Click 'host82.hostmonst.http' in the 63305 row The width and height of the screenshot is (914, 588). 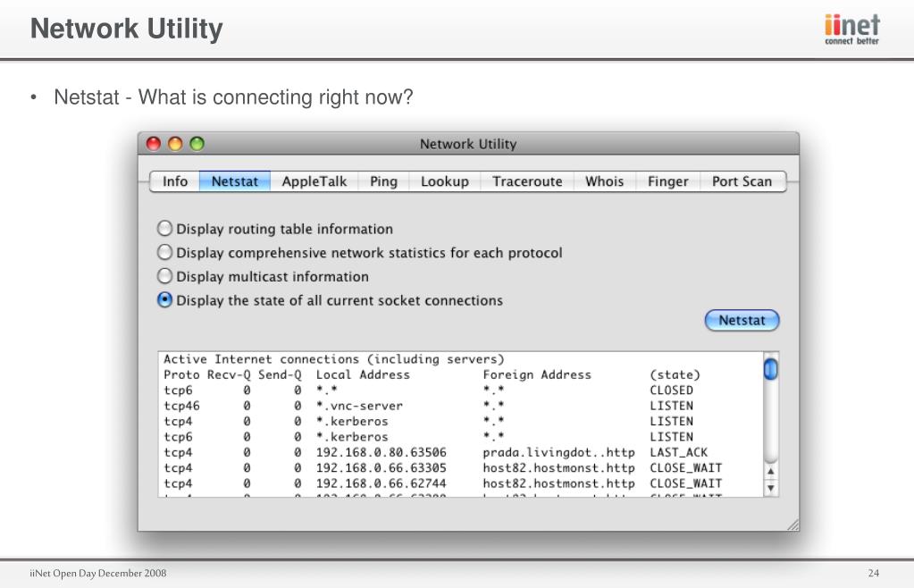point(558,468)
